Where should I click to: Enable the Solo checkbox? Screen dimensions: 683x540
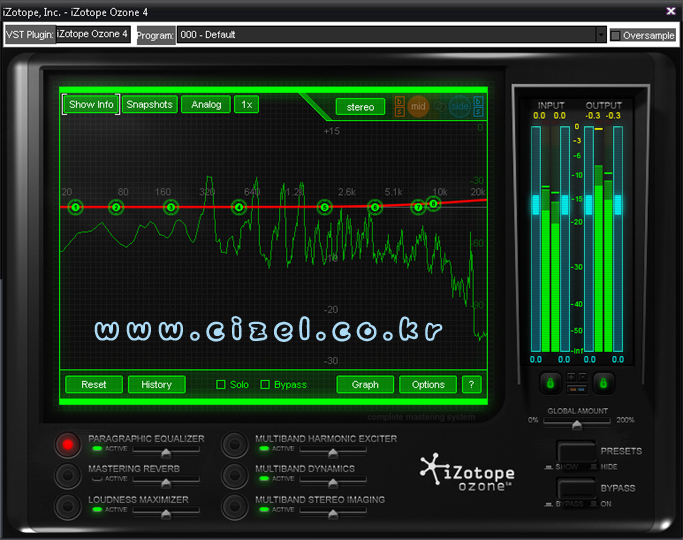[222, 385]
